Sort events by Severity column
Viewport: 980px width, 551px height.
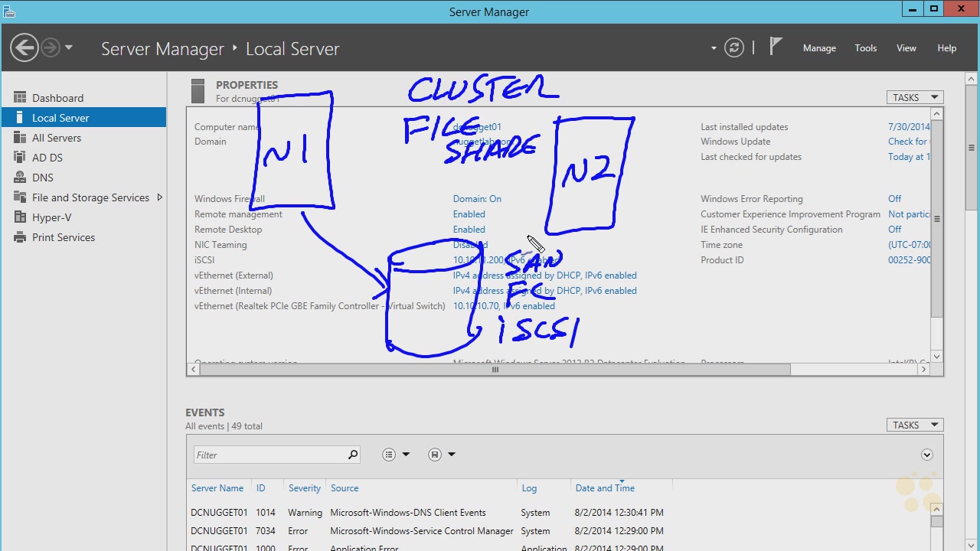(304, 488)
